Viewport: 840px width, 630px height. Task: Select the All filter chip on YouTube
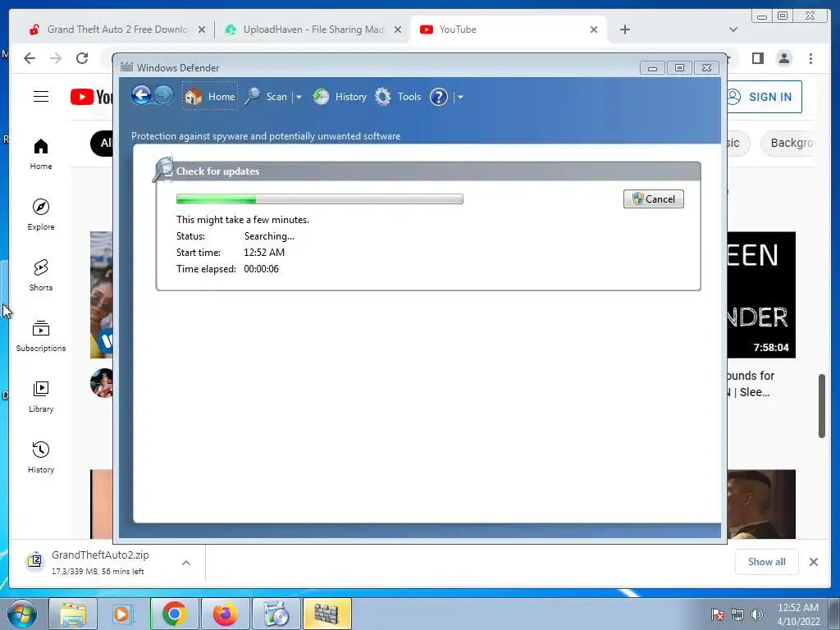(102, 143)
